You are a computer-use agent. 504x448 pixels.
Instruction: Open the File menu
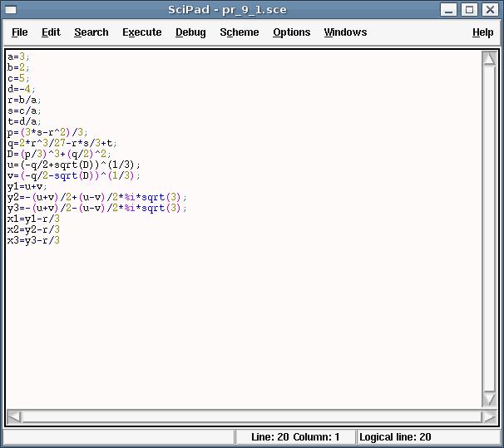coord(20,32)
